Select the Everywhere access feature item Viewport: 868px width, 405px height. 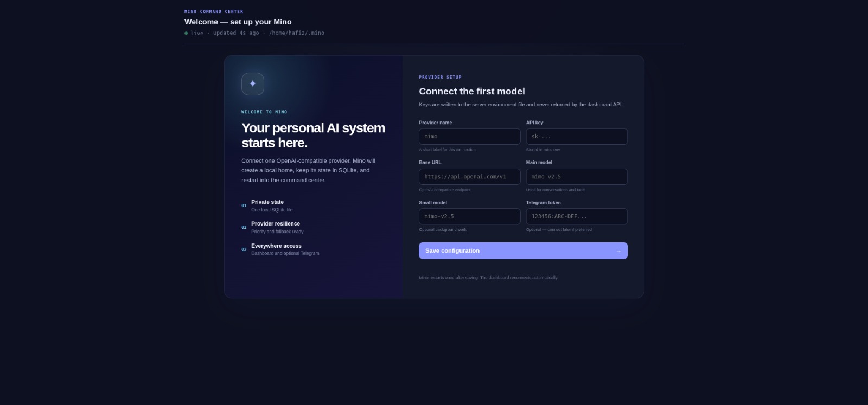tap(280, 249)
